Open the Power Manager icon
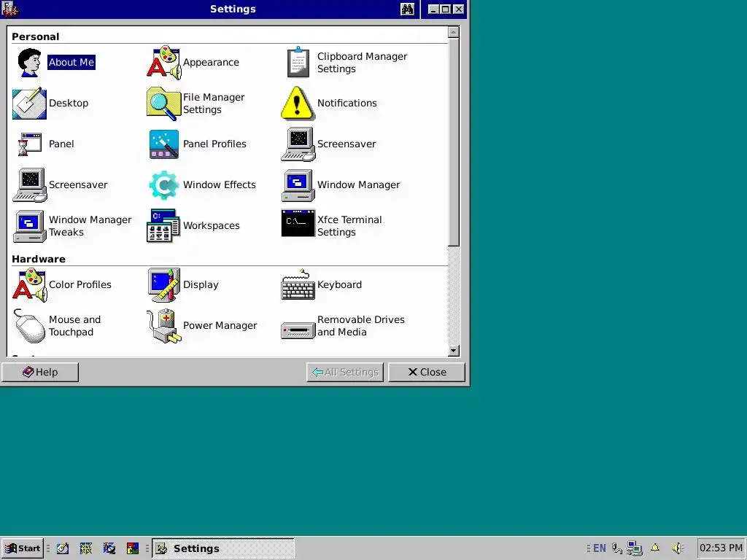Viewport: 747px width, 560px height. coord(163,326)
